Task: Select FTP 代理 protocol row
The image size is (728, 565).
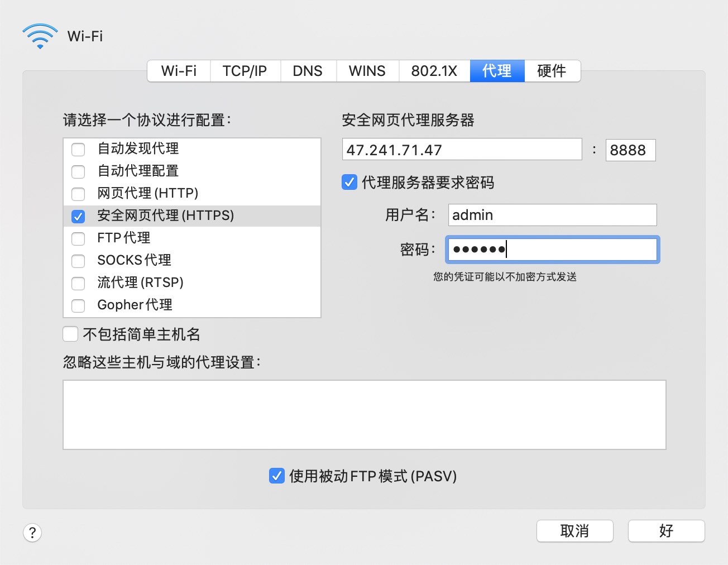Action: [x=192, y=238]
